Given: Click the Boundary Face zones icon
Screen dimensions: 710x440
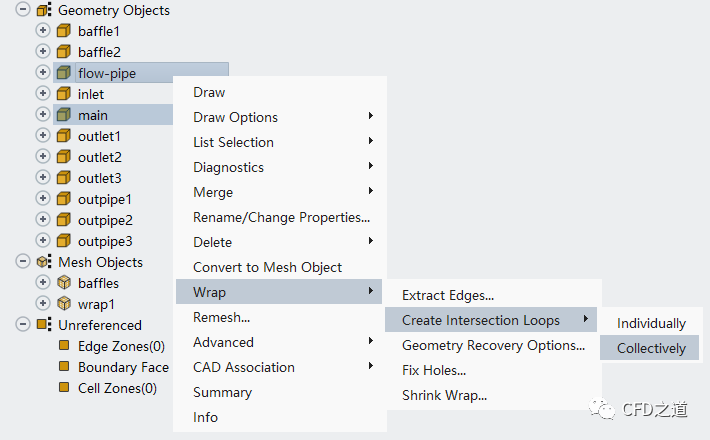Looking at the screenshot, I should (x=63, y=367).
